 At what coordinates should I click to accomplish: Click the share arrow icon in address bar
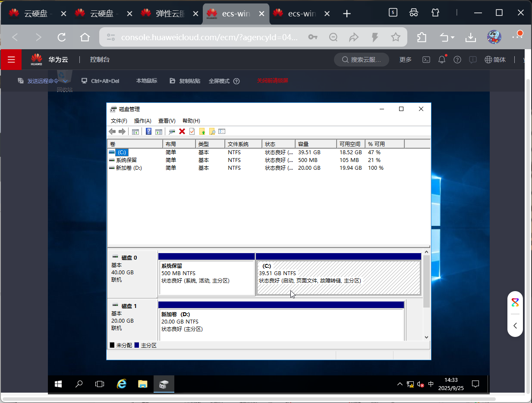[354, 38]
